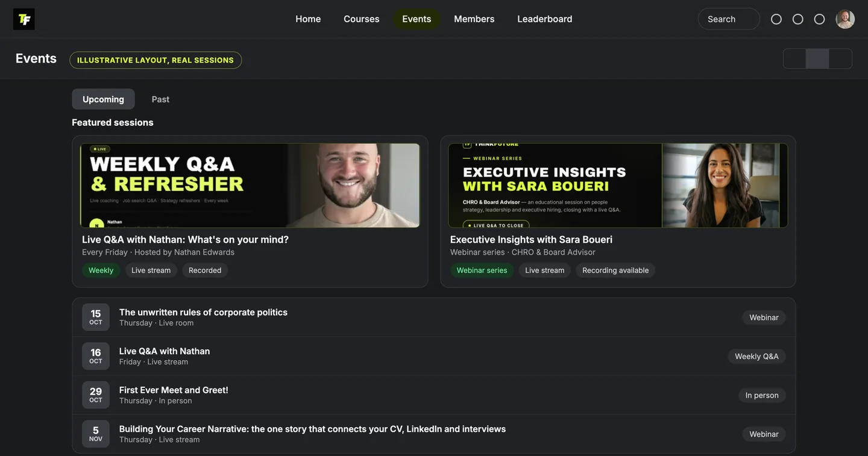Click the Recorded tag
868x456 pixels.
205,270
